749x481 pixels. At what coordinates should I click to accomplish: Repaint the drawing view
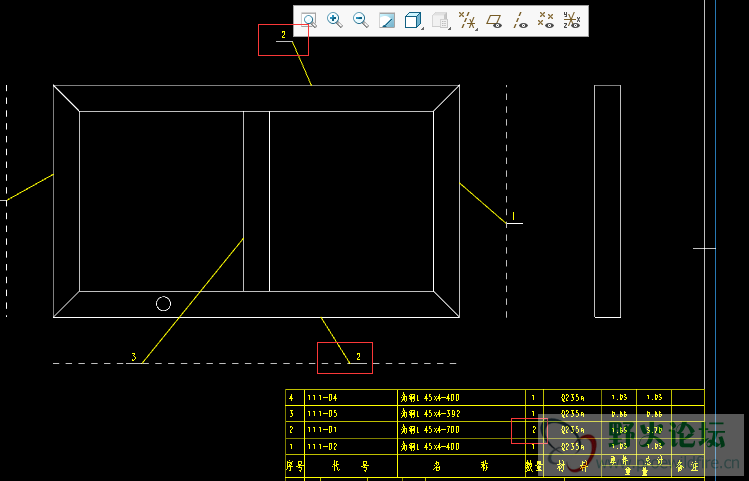(x=386, y=21)
